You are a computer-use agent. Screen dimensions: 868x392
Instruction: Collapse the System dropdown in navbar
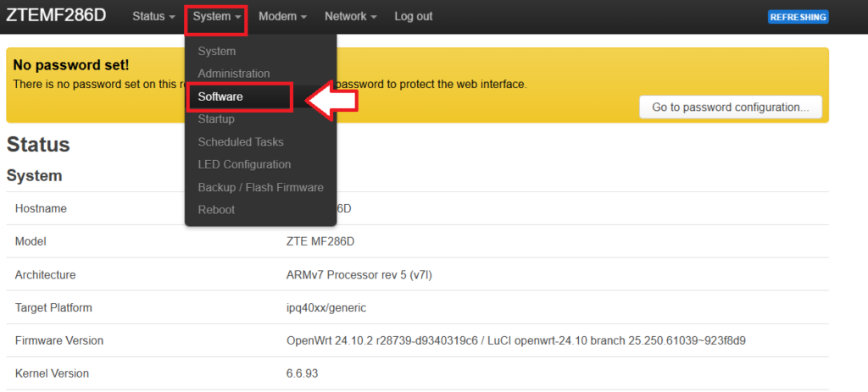click(217, 17)
